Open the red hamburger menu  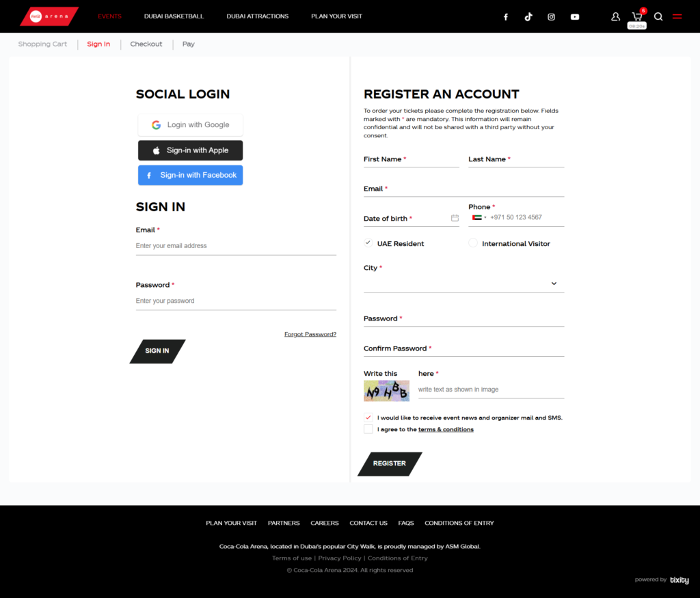click(x=677, y=17)
